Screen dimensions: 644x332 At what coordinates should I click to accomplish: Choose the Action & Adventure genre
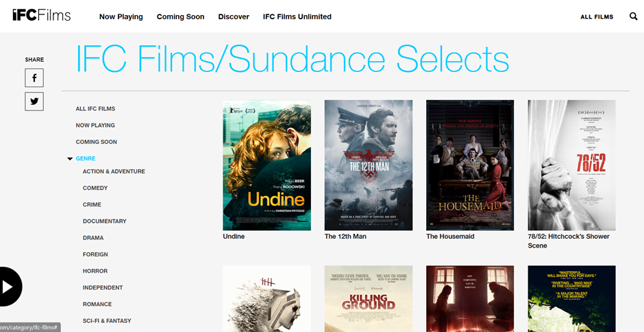pos(114,171)
